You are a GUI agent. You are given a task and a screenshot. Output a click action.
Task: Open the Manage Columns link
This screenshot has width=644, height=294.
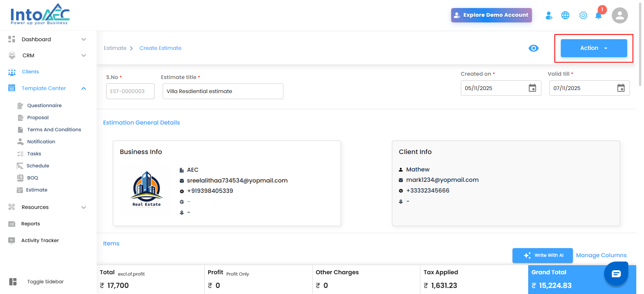coord(601,255)
